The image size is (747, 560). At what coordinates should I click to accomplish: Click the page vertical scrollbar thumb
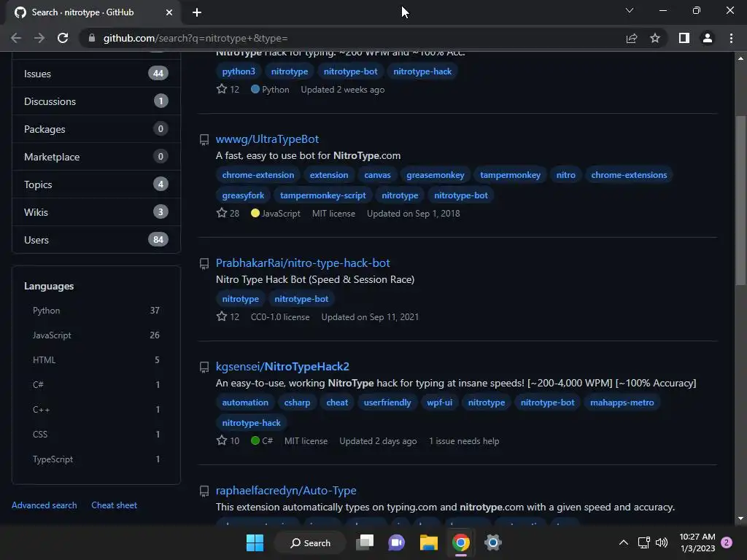tap(740, 200)
